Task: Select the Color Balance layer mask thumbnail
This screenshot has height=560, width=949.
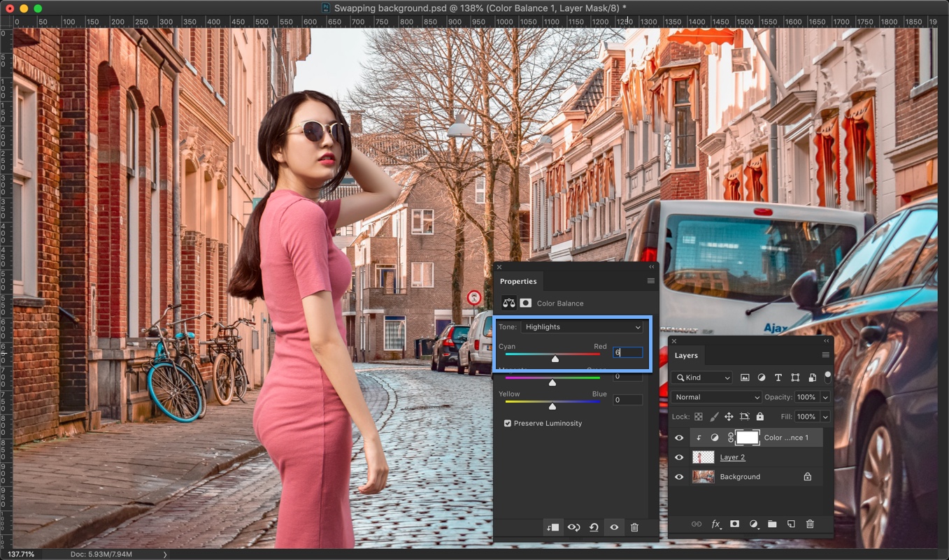Action: (748, 438)
